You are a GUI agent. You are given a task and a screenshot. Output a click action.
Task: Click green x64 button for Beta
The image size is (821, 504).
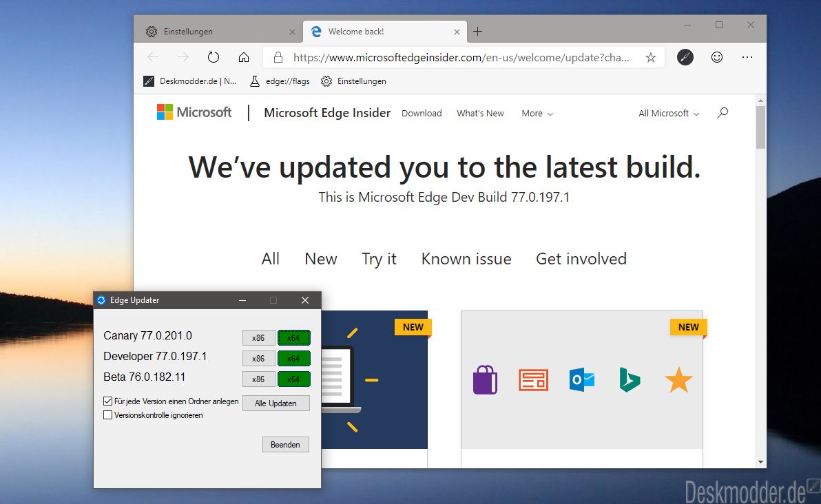click(x=293, y=379)
